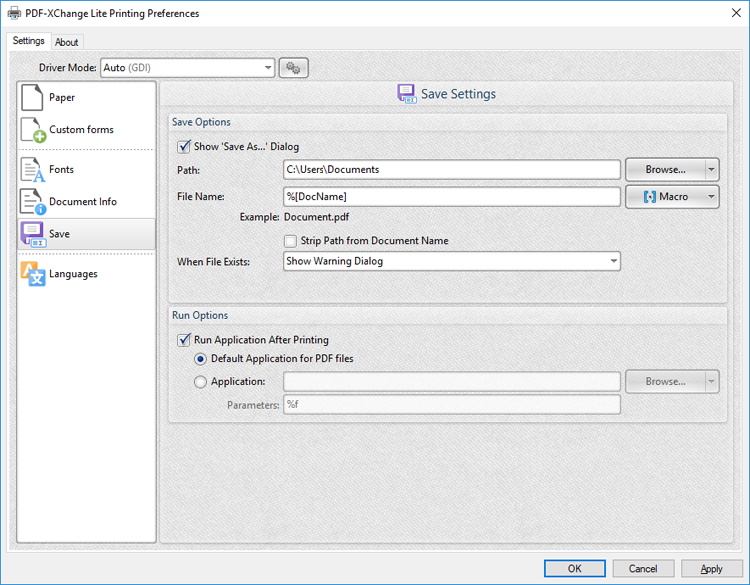Enable Strip Path from Document Name

[x=291, y=241]
